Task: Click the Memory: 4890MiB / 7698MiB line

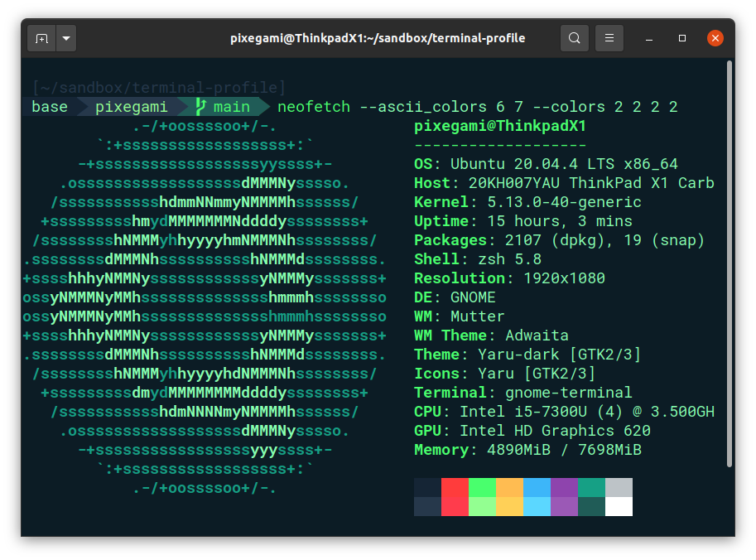Action: click(x=527, y=450)
